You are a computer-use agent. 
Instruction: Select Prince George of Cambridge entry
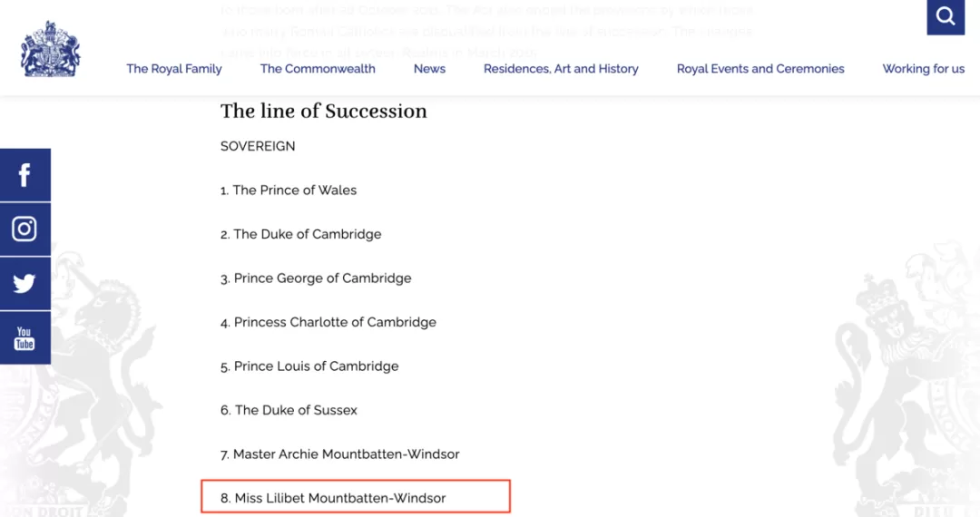point(316,278)
